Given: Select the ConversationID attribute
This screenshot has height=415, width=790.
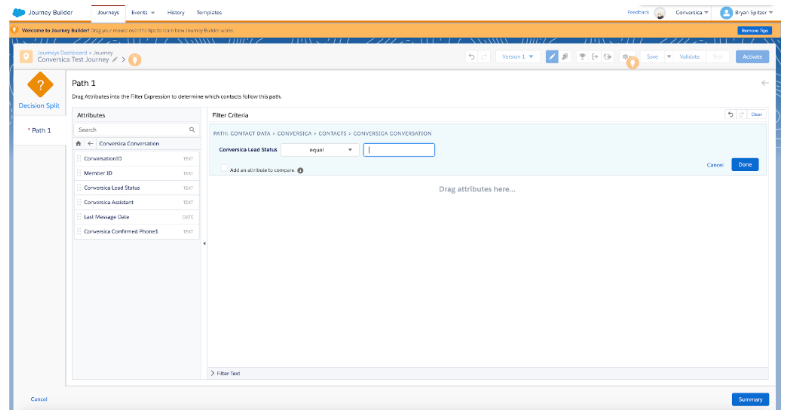Looking at the screenshot, I should [x=137, y=159].
